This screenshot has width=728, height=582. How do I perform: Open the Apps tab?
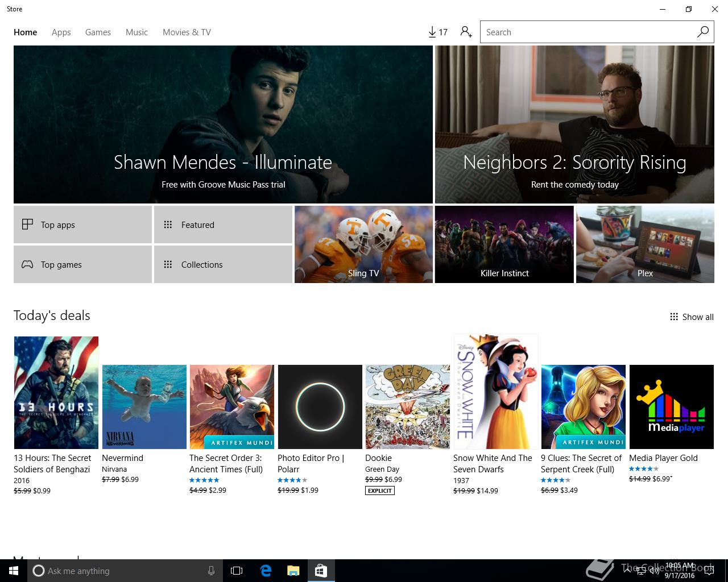tap(61, 32)
